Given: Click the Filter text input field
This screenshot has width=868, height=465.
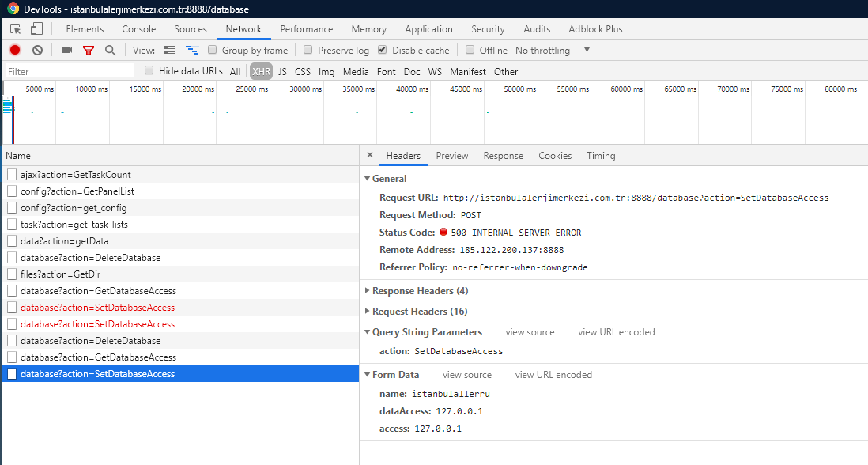Looking at the screenshot, I should (70, 71).
